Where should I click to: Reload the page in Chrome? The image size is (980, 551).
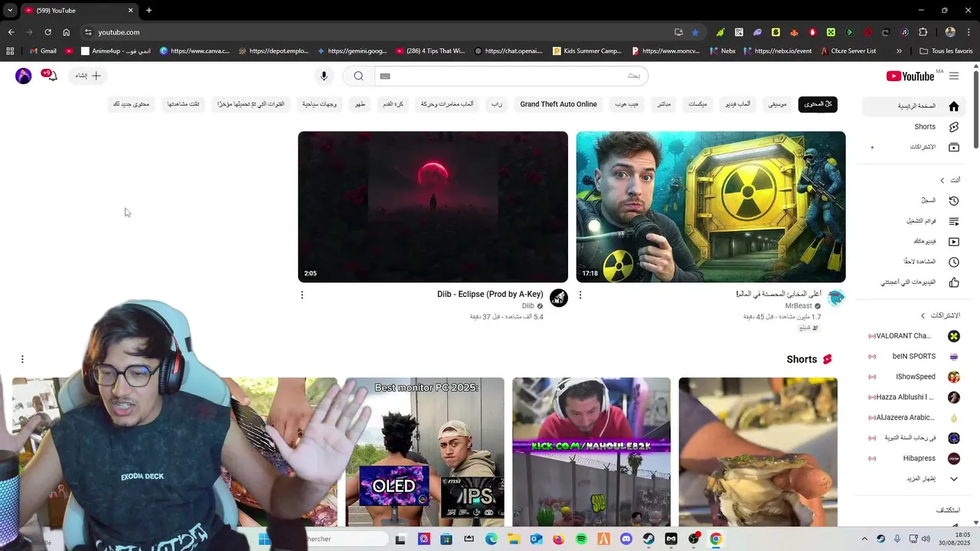pyautogui.click(x=47, y=32)
